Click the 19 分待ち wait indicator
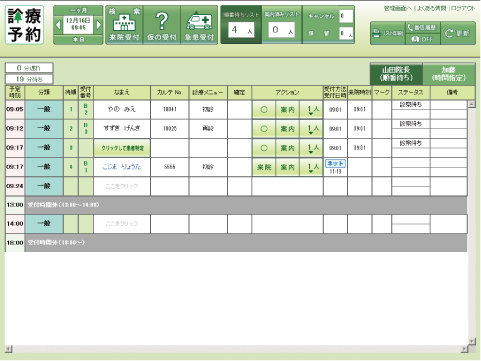 [x=29, y=79]
